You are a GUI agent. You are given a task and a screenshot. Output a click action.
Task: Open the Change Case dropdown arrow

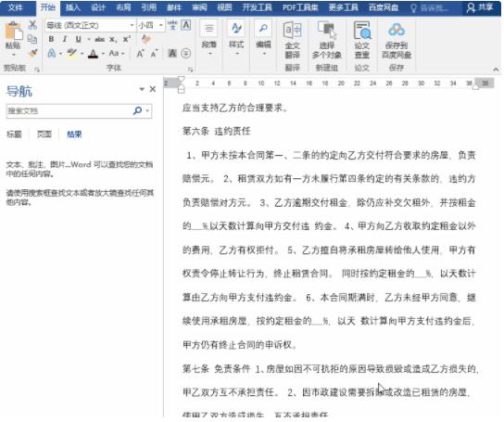(123, 54)
